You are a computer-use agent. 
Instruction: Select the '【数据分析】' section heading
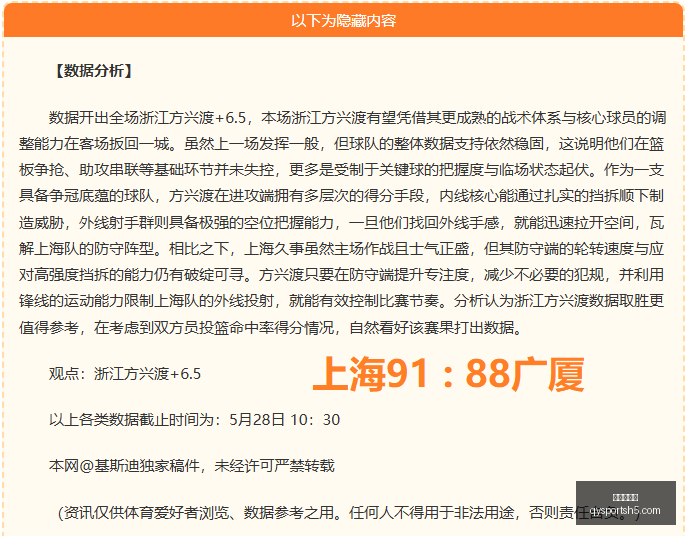tap(94, 71)
